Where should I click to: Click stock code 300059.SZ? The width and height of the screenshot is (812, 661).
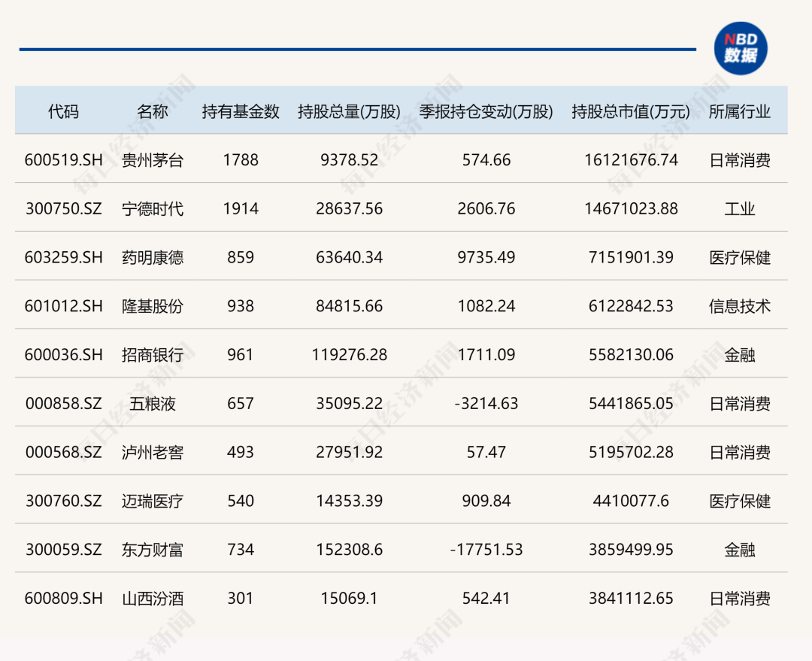pyautogui.click(x=64, y=550)
